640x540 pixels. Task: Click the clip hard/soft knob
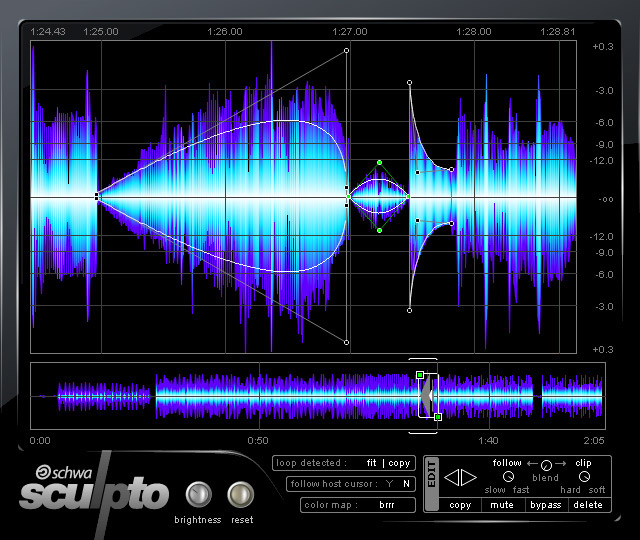[584, 477]
